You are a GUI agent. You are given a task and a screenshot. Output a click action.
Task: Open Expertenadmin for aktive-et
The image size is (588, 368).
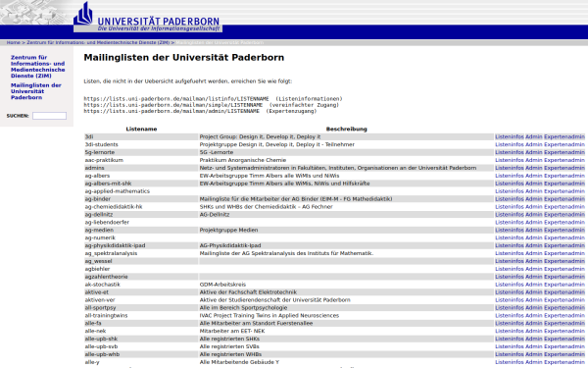click(564, 292)
